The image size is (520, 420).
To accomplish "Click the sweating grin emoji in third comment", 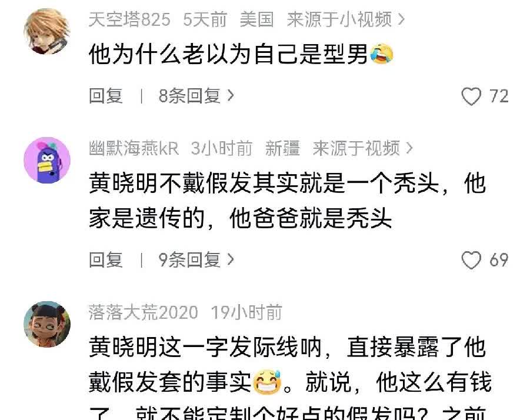I will coord(267,382).
